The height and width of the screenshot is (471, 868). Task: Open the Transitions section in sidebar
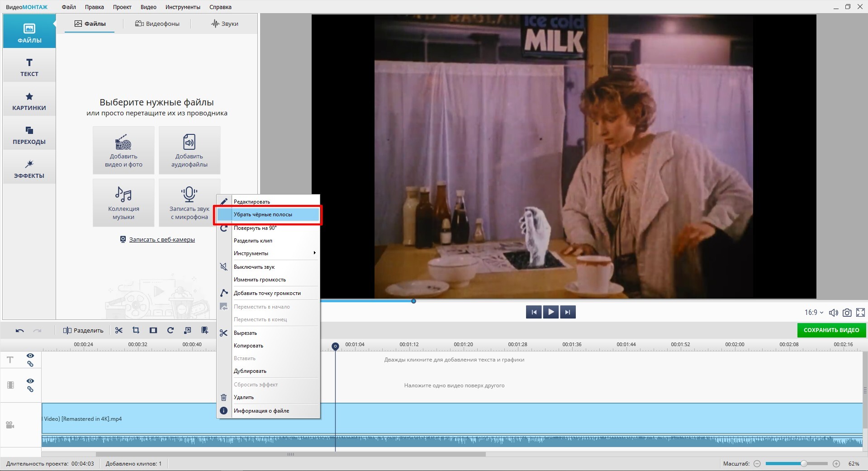pyautogui.click(x=29, y=135)
